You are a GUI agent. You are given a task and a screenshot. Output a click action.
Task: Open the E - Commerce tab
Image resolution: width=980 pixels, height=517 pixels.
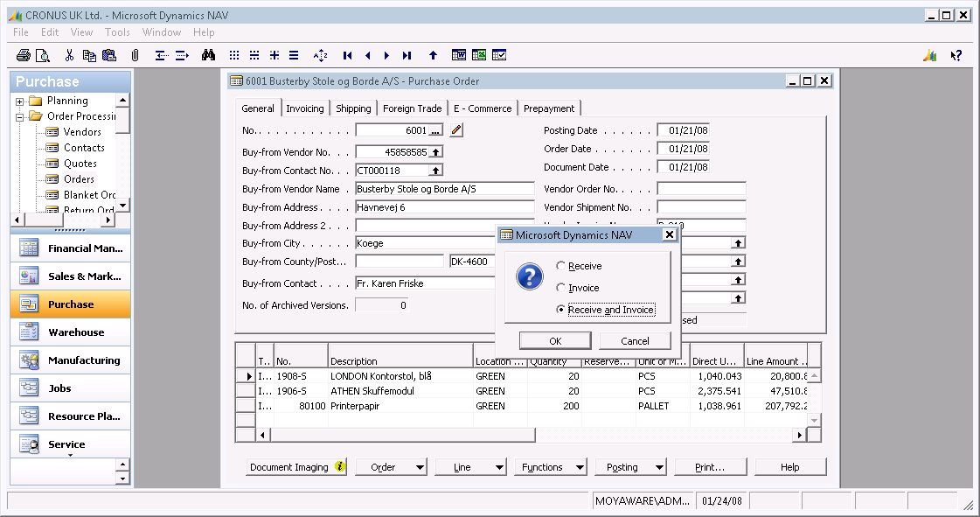[x=483, y=108]
